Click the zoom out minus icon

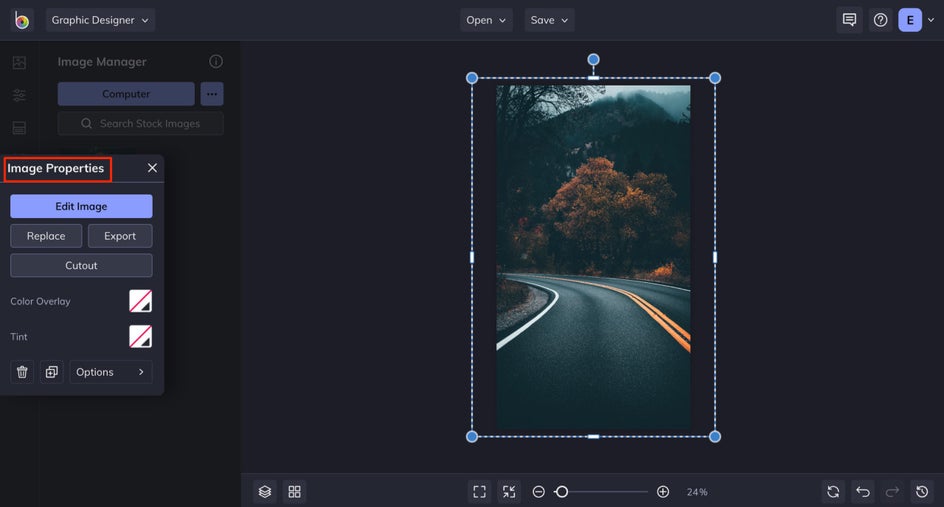(x=539, y=492)
